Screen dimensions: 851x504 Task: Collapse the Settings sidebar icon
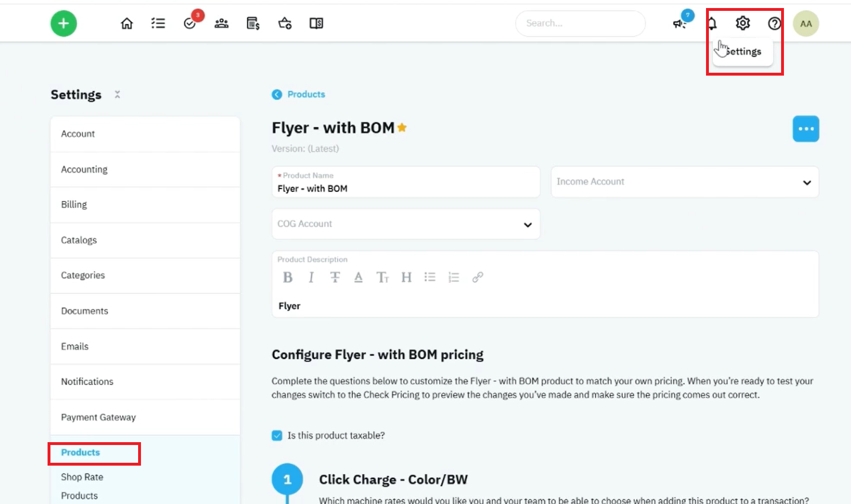pyautogui.click(x=117, y=94)
